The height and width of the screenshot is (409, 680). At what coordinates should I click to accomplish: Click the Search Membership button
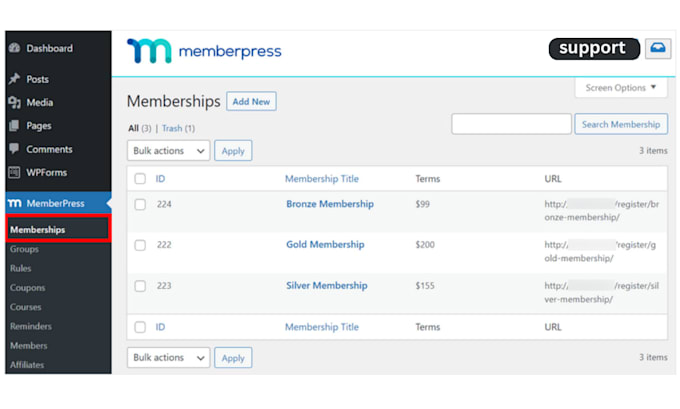(621, 124)
